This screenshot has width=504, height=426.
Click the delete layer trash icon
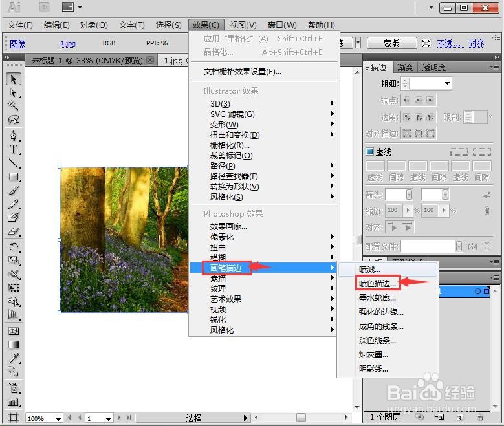tap(480, 417)
